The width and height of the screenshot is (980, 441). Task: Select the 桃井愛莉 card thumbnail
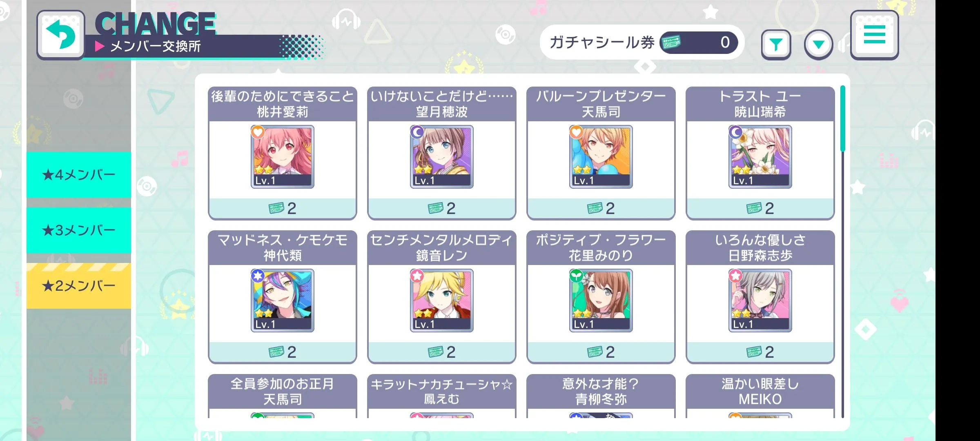click(283, 157)
